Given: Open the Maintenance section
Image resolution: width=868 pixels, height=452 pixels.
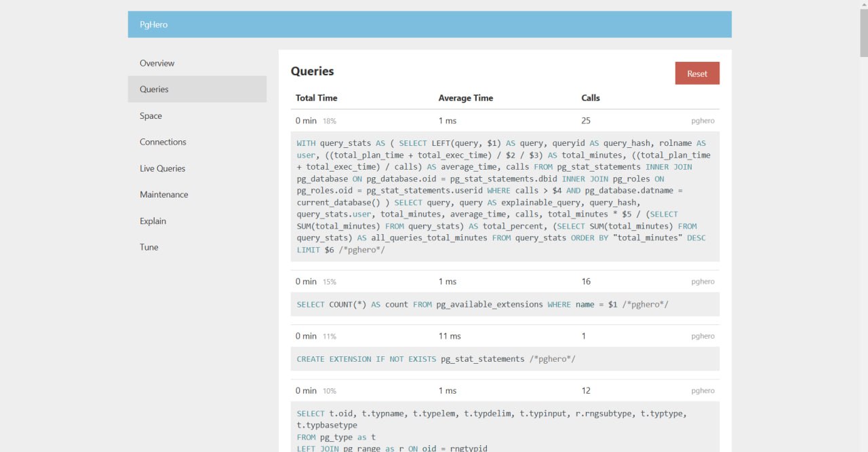Looking at the screenshot, I should [x=163, y=195].
